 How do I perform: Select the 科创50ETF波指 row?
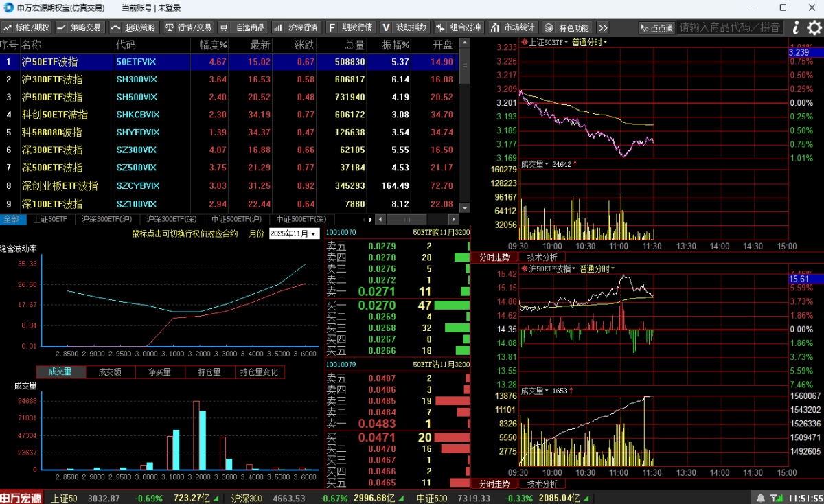tap(55, 115)
